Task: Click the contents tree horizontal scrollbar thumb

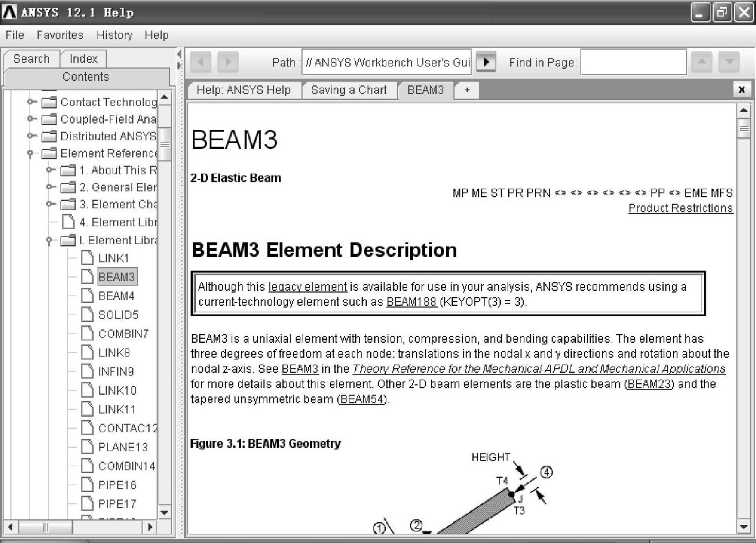Action: click(46, 527)
